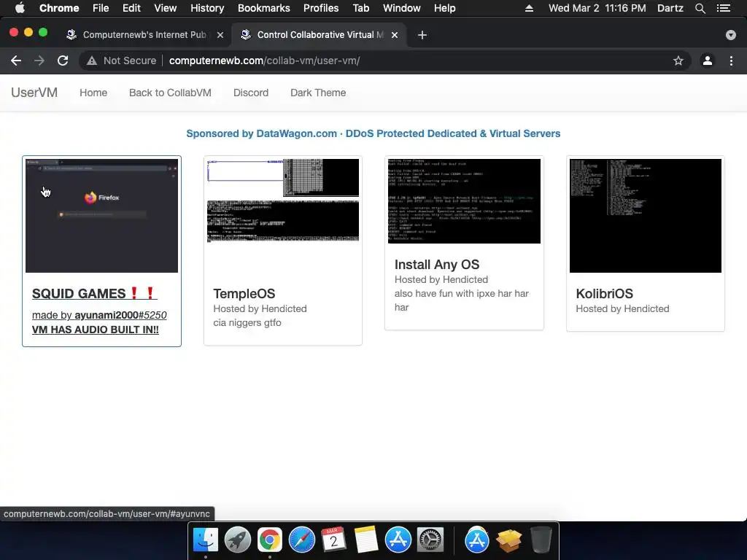Screen dimensions: 747x560
Task: Open Calendar from the Dock
Action: tap(334, 540)
